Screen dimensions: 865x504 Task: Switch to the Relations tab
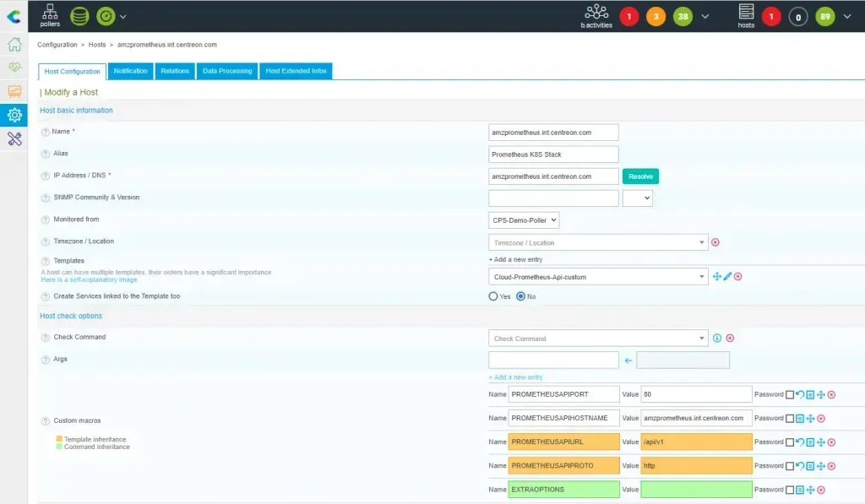[x=175, y=71]
